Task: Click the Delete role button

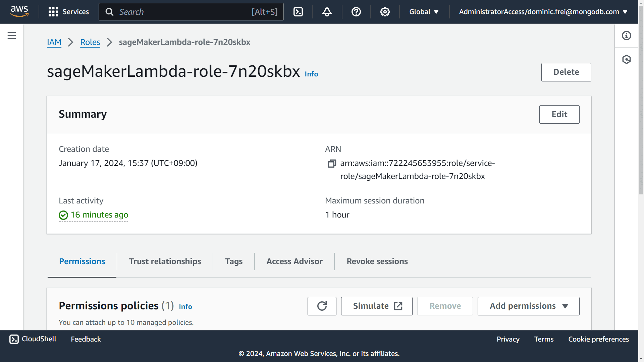Action: [x=566, y=72]
